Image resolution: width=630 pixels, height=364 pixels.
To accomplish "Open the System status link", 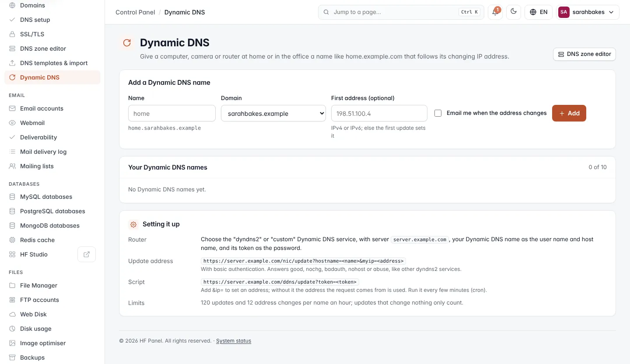I will pyautogui.click(x=234, y=341).
